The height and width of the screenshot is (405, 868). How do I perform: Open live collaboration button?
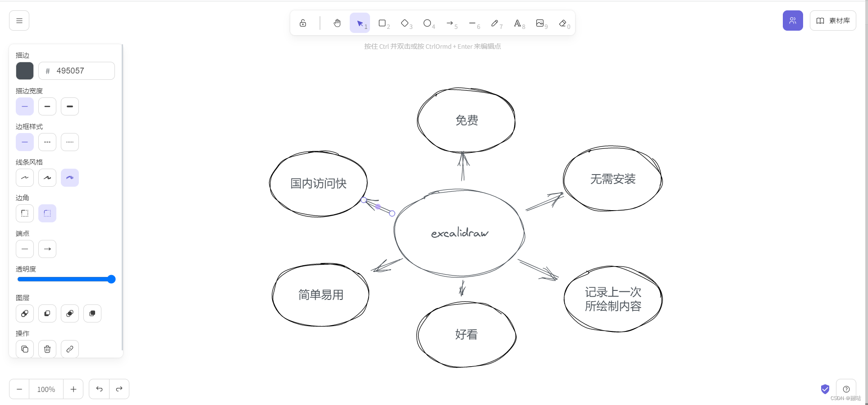[x=793, y=21]
